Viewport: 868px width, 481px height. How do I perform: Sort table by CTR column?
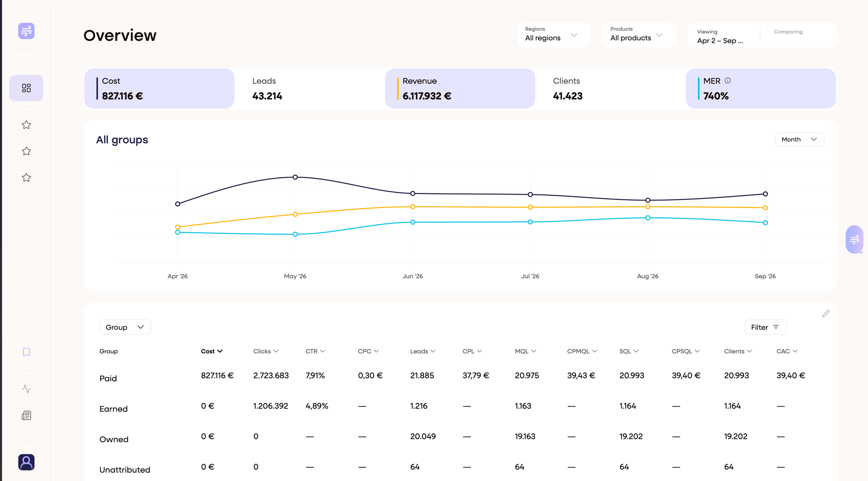pos(315,351)
